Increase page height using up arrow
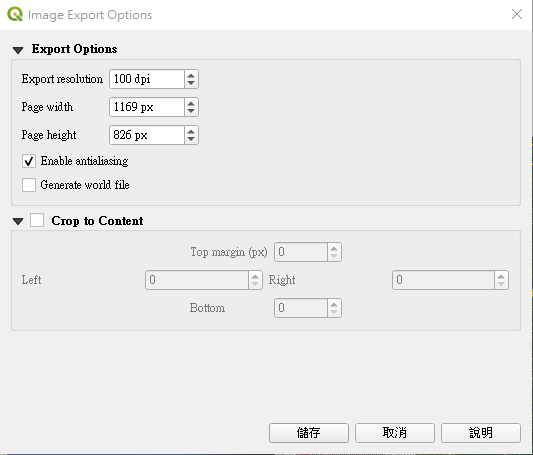The width and height of the screenshot is (533, 455). pos(191,131)
